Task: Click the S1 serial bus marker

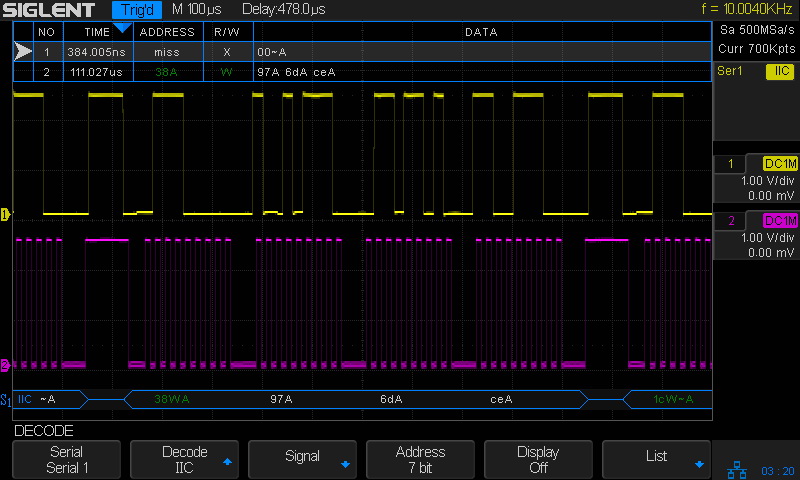Action: 6,400
